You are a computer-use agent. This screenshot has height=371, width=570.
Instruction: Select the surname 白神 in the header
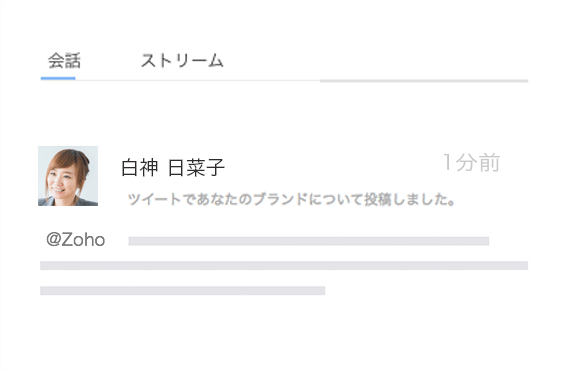[x=140, y=168]
